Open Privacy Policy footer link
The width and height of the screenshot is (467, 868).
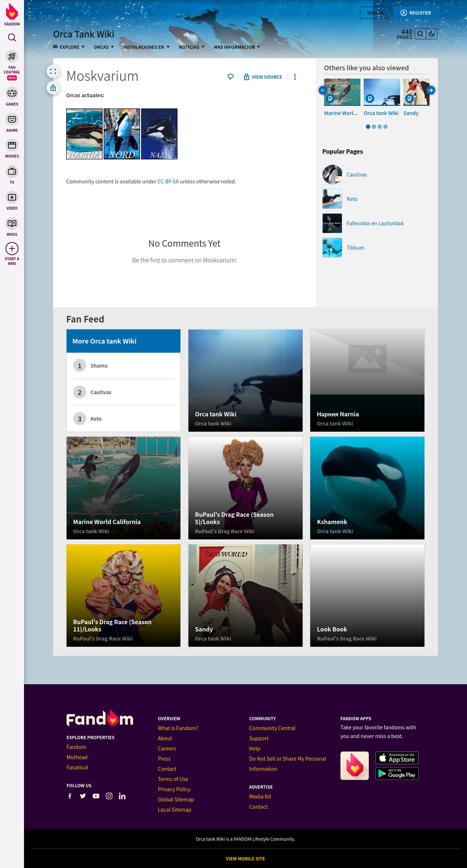[x=174, y=789]
